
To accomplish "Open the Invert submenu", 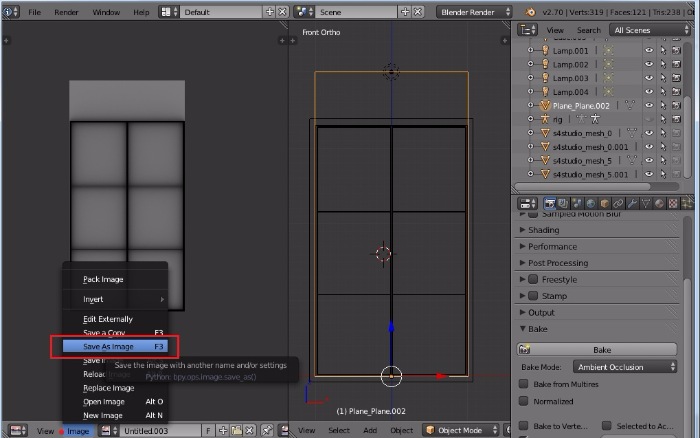I will click(115, 299).
